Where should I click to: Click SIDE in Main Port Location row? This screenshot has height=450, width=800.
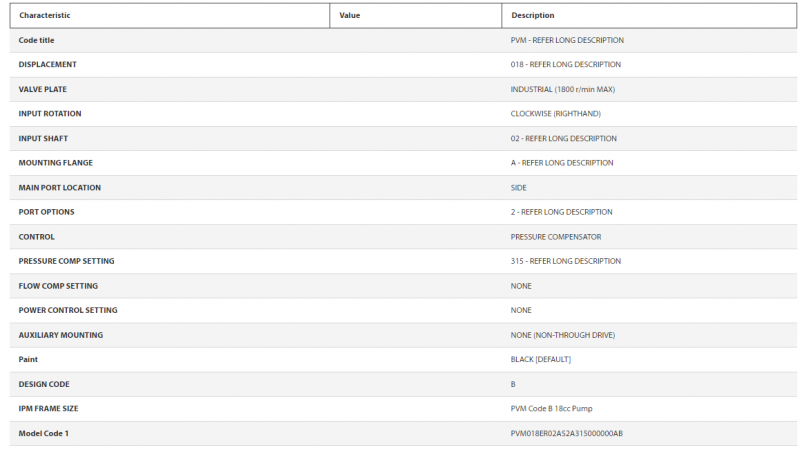(x=519, y=188)
